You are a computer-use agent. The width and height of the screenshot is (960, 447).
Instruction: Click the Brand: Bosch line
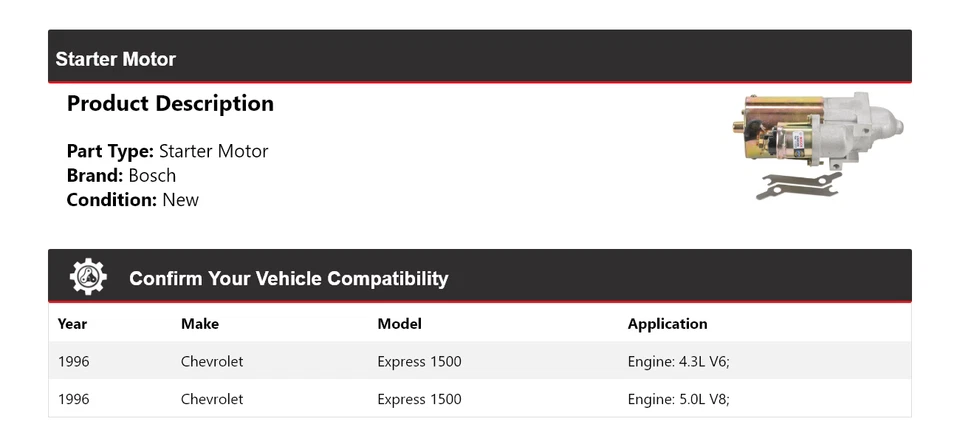(x=121, y=176)
